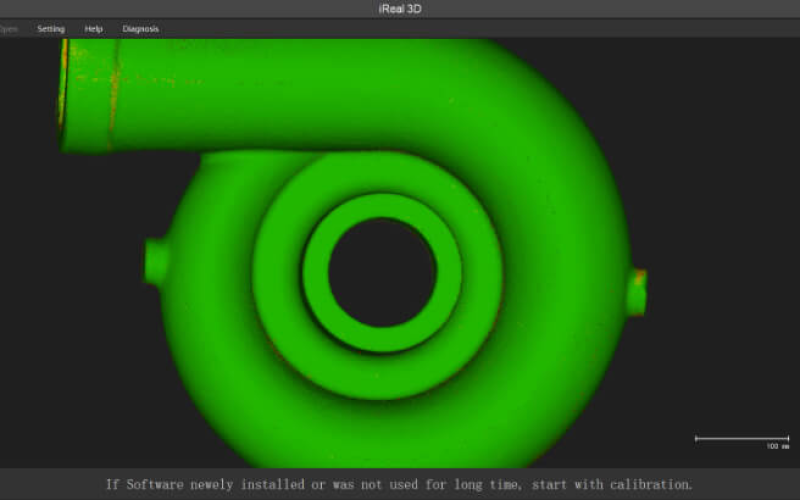Click empty dark viewport area at top right

tap(720, 90)
